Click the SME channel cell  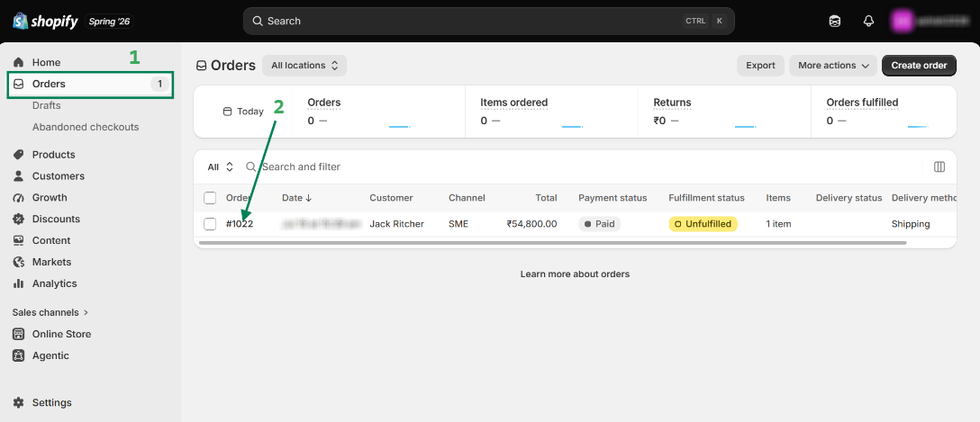(x=458, y=223)
